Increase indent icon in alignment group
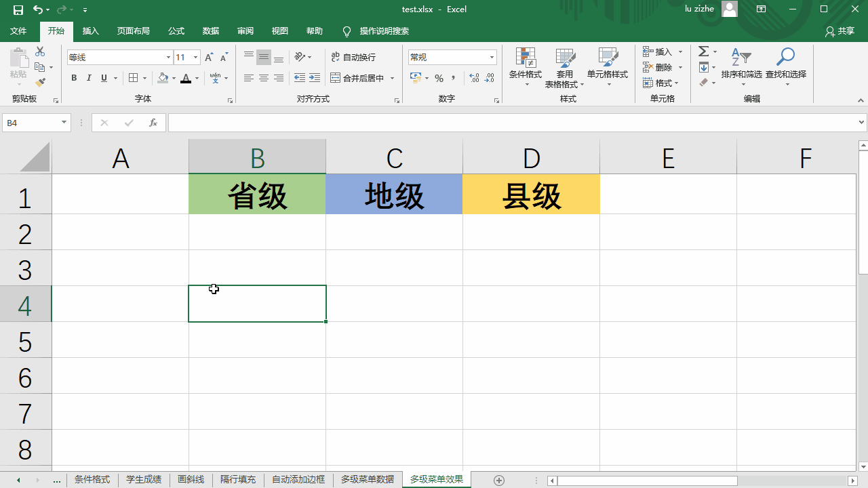The height and width of the screenshot is (488, 868). tap(315, 78)
